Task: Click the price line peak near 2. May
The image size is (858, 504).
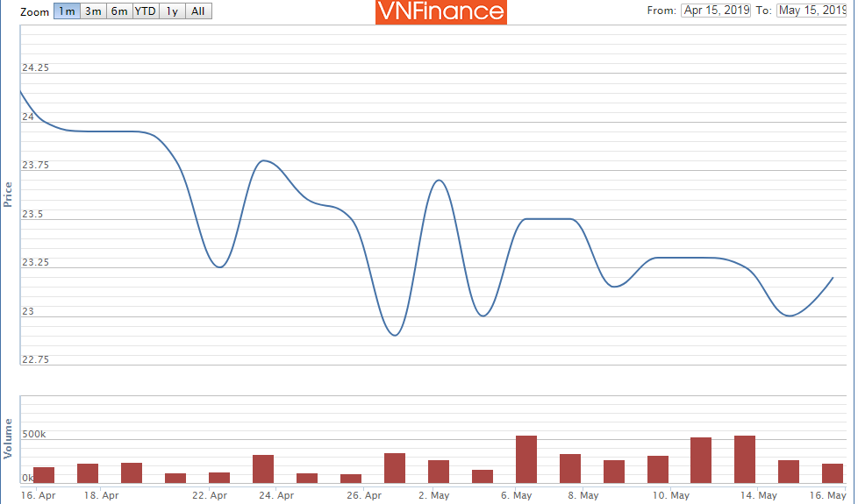Action: coord(438,181)
